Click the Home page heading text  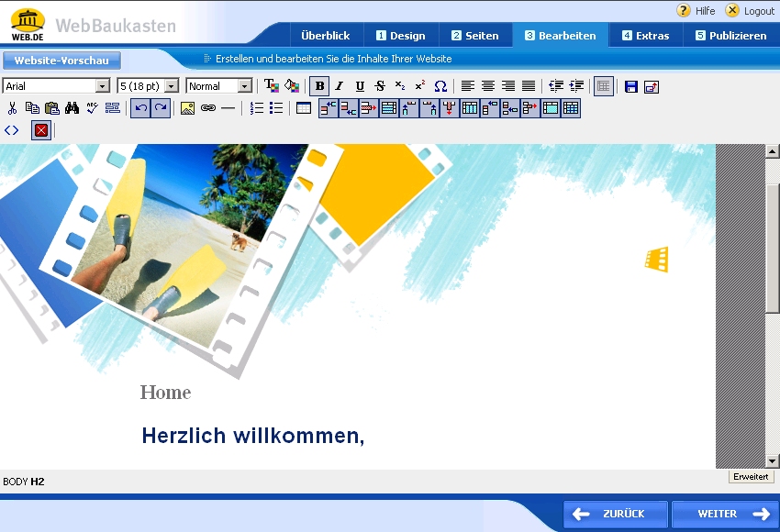[x=166, y=393]
